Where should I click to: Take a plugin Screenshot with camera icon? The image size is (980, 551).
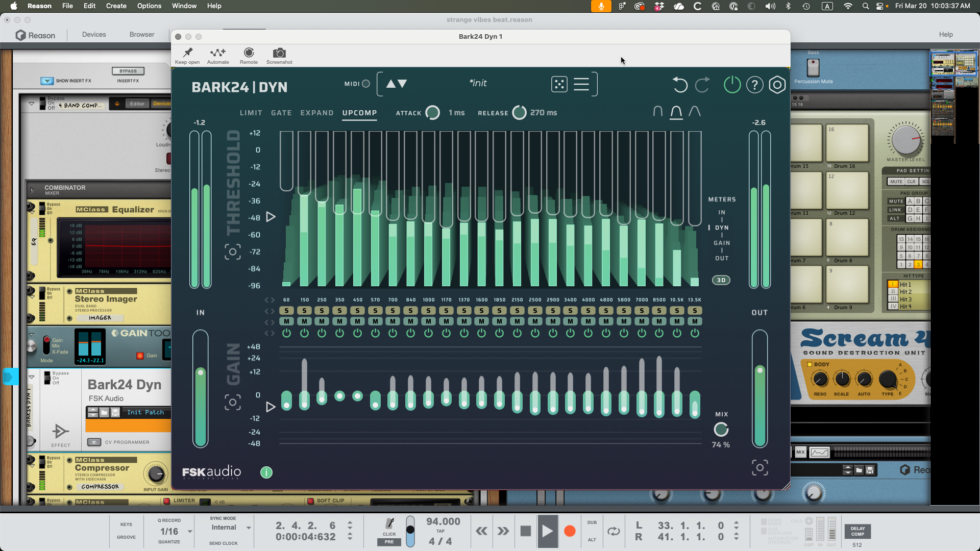[279, 53]
